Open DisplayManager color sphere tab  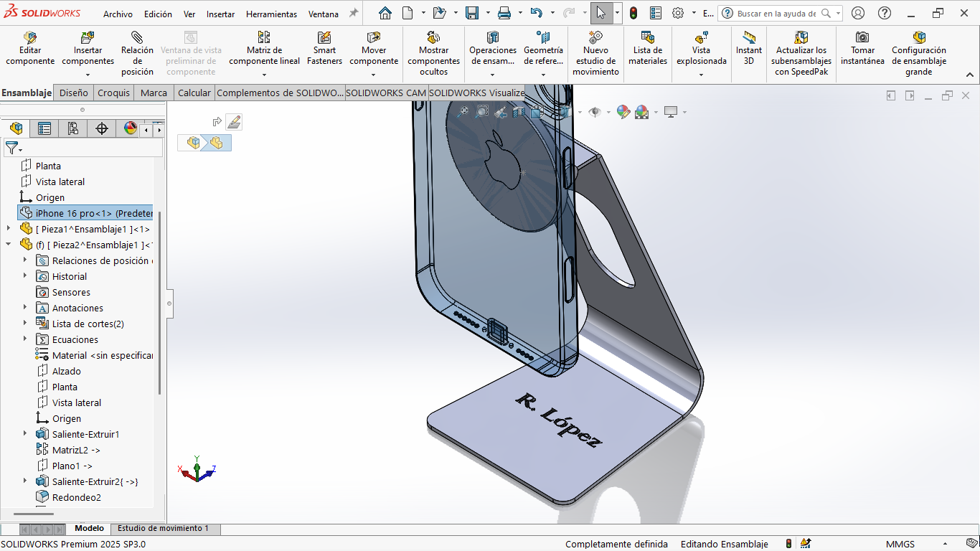130,128
